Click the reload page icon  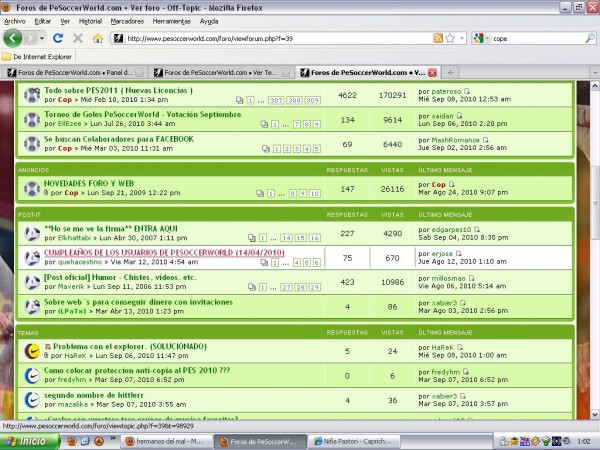click(x=58, y=38)
